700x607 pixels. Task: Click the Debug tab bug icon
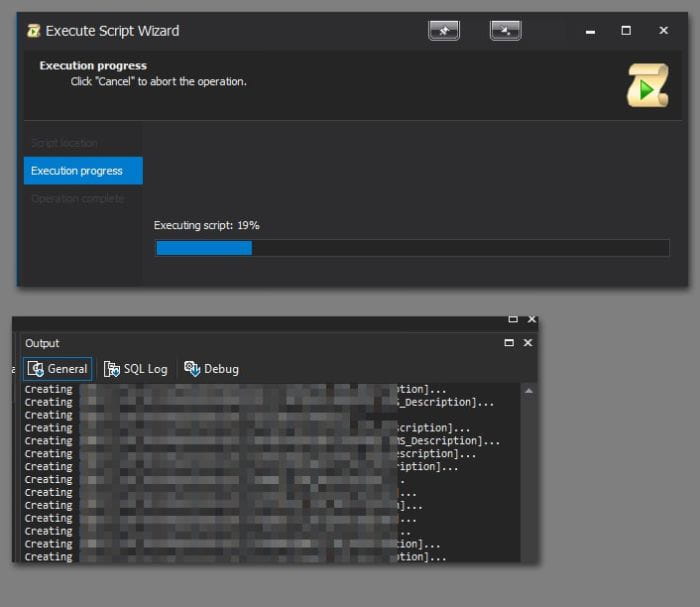192,369
